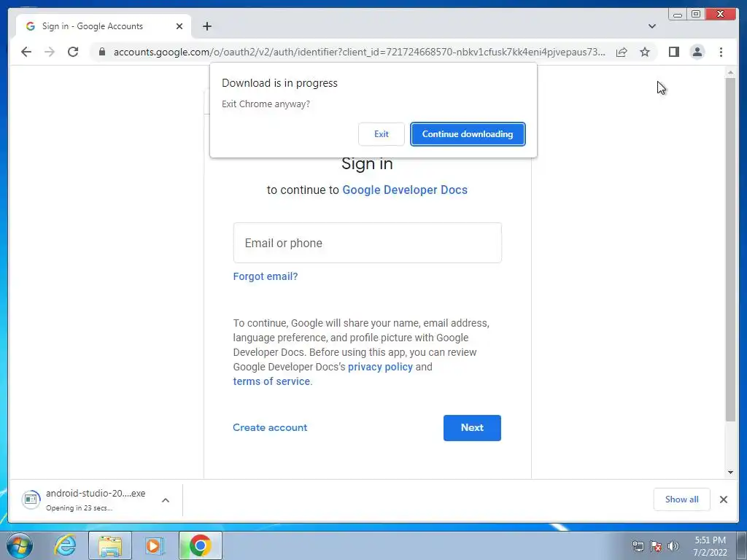Open Chrome's three-dot menu
Viewport: 747px width, 560px height.
[x=721, y=52]
